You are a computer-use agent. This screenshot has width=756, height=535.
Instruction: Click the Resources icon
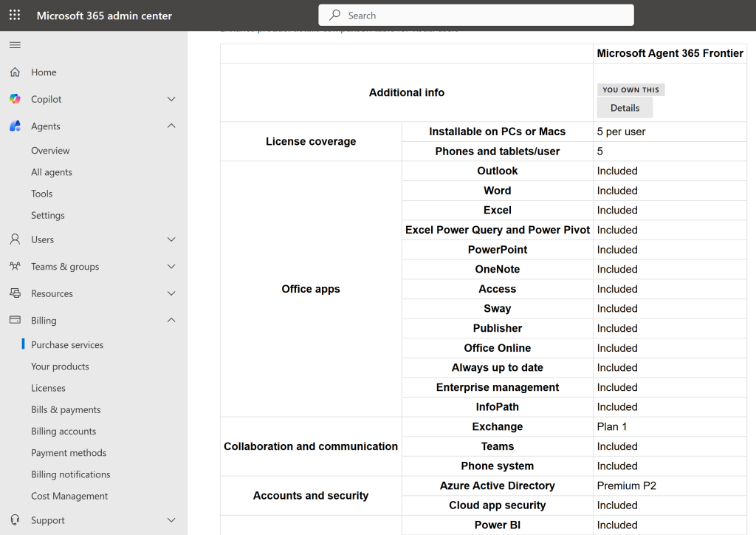coord(15,293)
